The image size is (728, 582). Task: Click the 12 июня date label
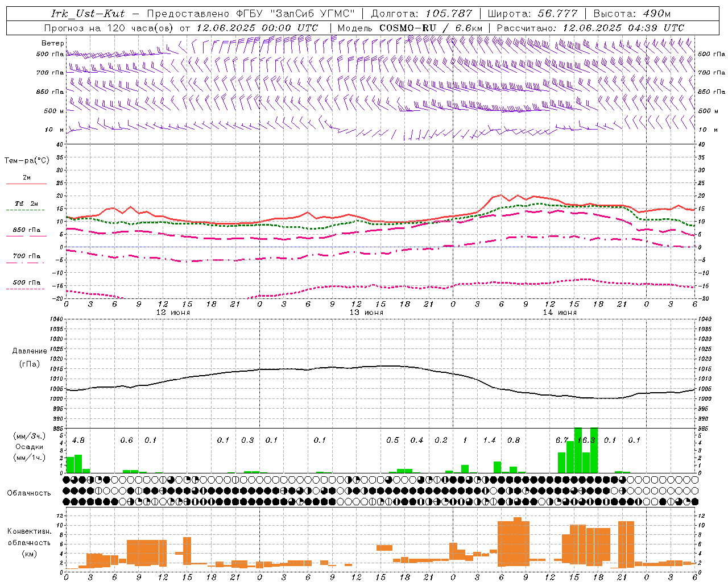(173, 313)
